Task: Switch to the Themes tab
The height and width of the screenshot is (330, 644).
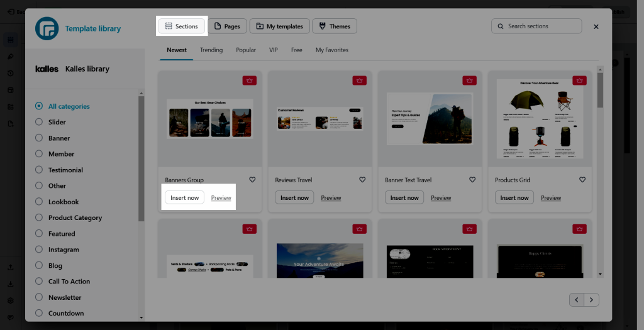Action: click(x=335, y=26)
